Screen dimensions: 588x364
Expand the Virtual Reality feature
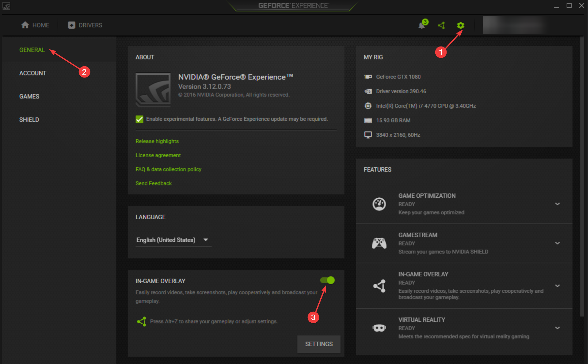tap(557, 328)
